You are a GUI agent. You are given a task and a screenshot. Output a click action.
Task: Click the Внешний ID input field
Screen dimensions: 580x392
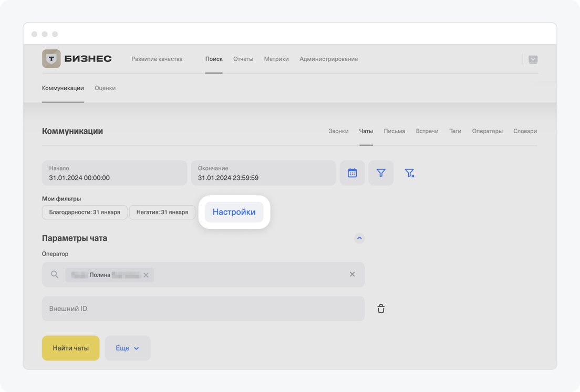point(203,309)
